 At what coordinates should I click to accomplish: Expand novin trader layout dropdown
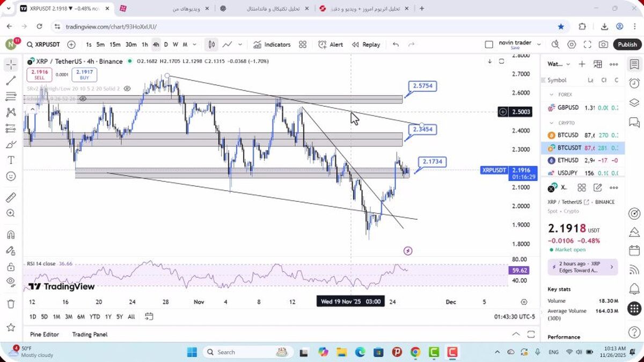pyautogui.click(x=539, y=45)
